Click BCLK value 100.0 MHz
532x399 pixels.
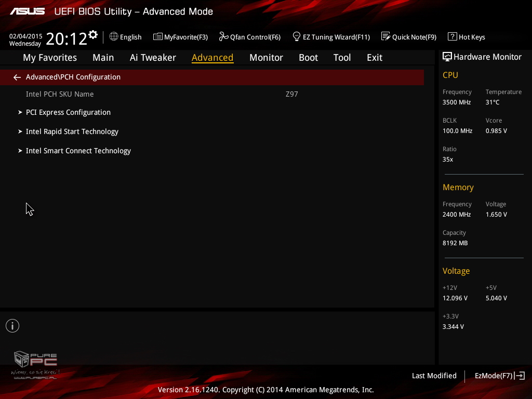point(457,130)
